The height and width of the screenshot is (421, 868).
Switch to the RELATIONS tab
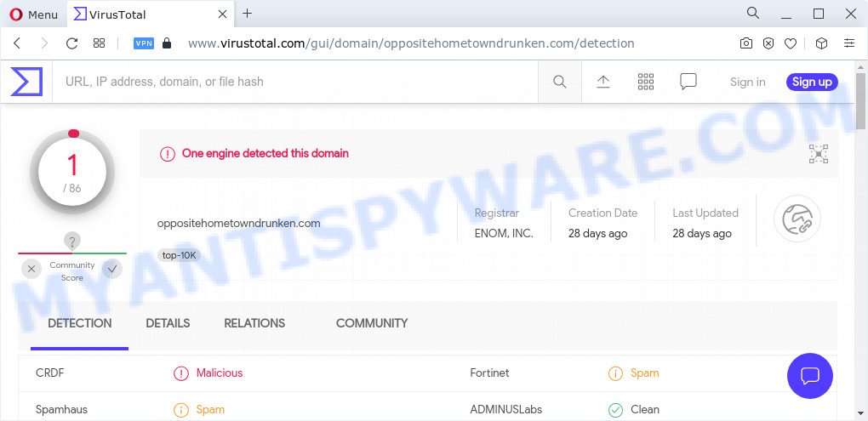[254, 323]
